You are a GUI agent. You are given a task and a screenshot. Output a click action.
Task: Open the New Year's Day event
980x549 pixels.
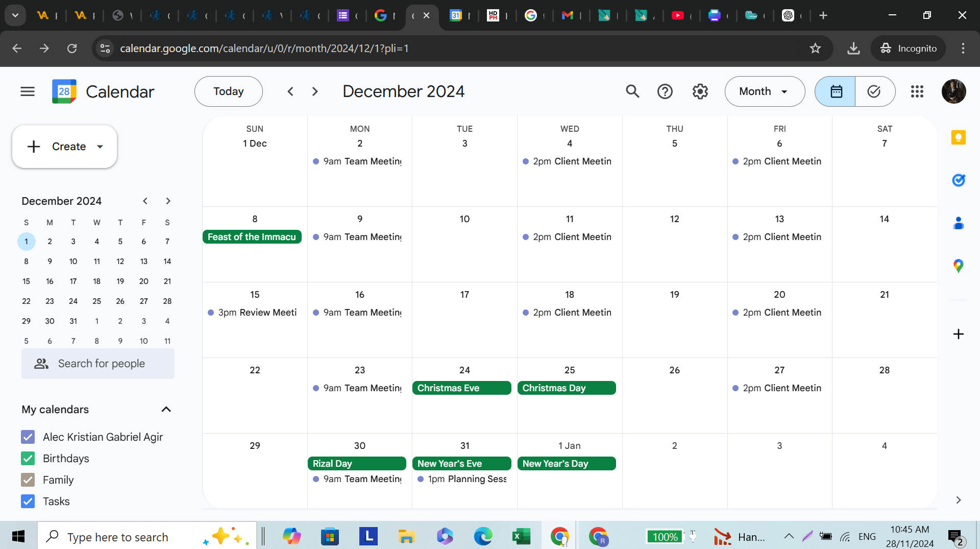(x=567, y=464)
